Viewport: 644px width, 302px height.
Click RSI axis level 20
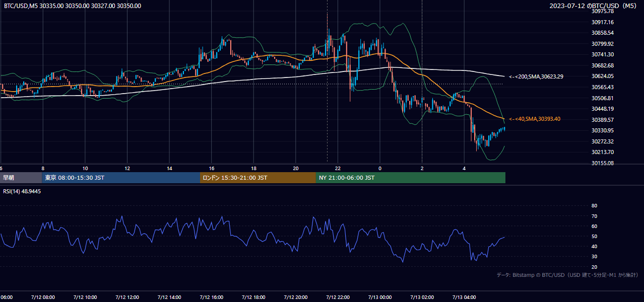[594, 267]
